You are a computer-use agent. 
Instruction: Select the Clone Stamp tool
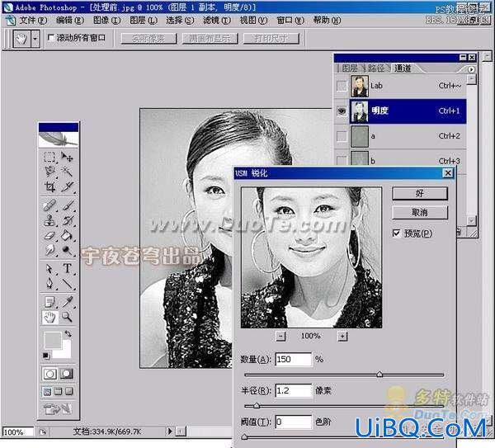[x=49, y=220]
